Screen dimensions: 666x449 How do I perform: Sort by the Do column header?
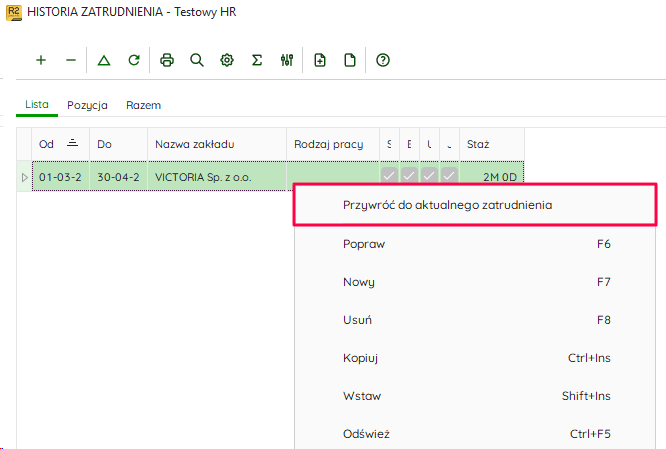pos(119,144)
